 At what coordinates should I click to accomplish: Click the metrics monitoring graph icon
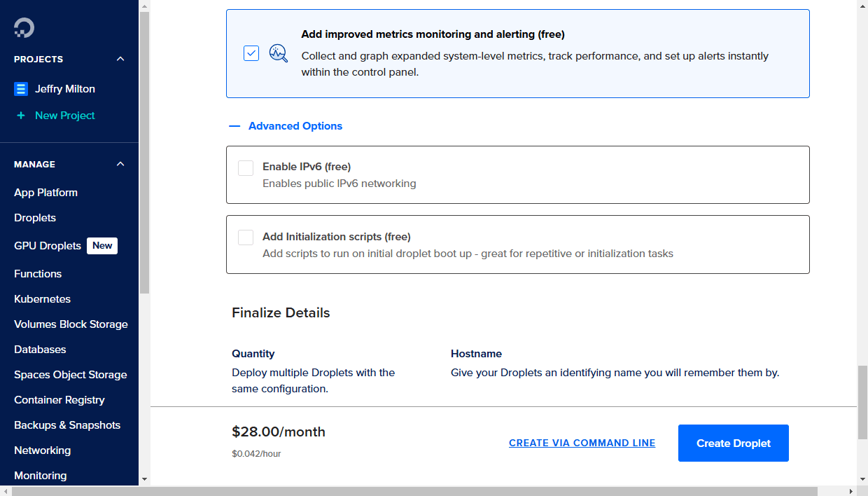click(x=278, y=53)
